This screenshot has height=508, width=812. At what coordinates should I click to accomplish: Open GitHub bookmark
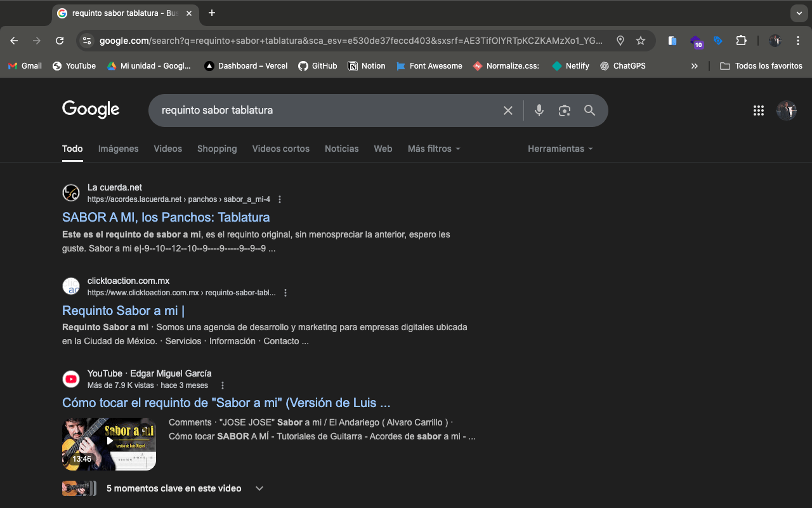(x=318, y=66)
